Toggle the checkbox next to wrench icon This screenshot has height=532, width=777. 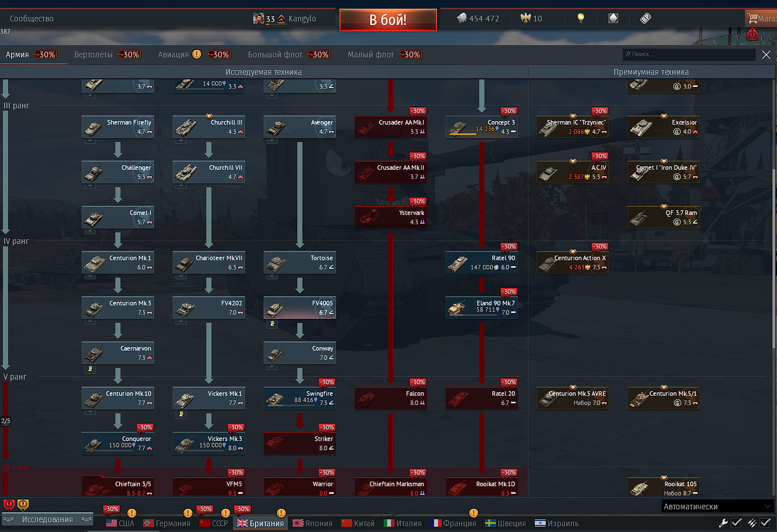[736, 523]
